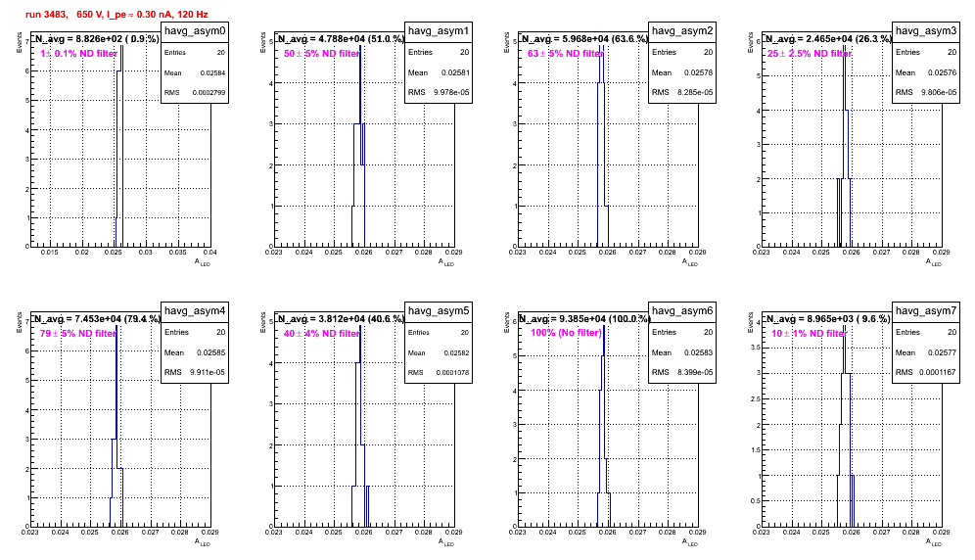Click the Mean value 0.02581
The height and width of the screenshot is (560, 975).
[456, 72]
